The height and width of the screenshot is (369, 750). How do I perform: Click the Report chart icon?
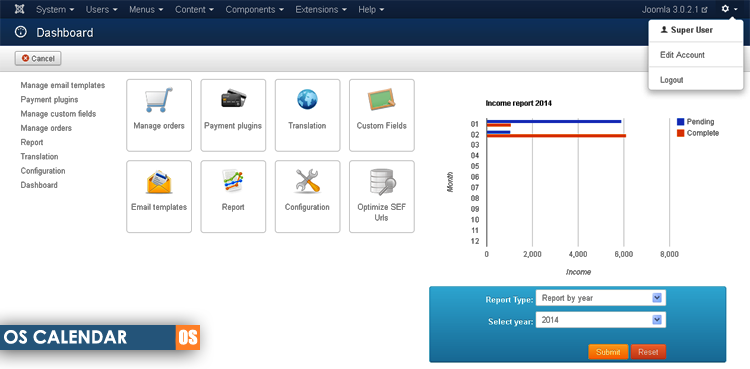coord(233,181)
